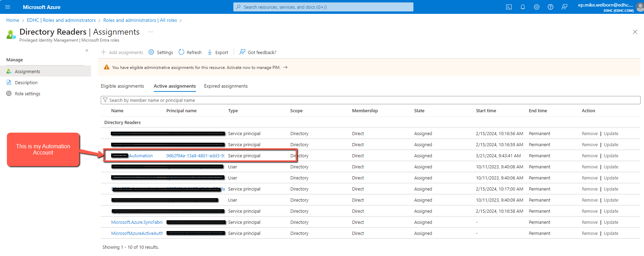Viewport: 644px width, 256px height.
Task: Click the account profile avatar
Action: (x=640, y=7)
